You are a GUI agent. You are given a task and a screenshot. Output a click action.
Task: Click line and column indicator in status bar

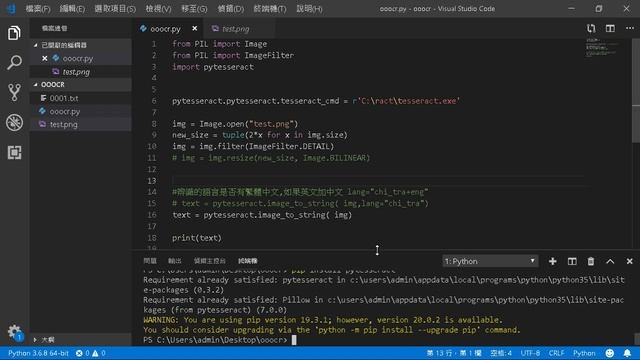[454, 353]
